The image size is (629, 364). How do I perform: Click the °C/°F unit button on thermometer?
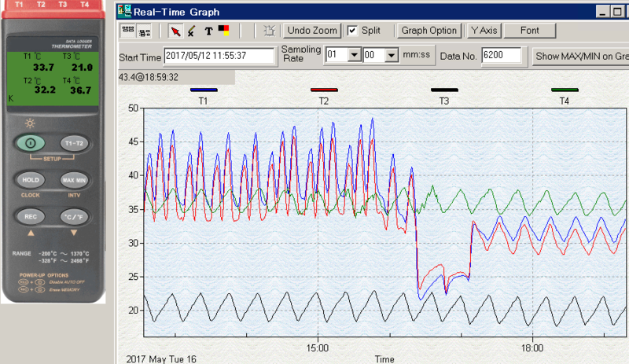tap(74, 217)
